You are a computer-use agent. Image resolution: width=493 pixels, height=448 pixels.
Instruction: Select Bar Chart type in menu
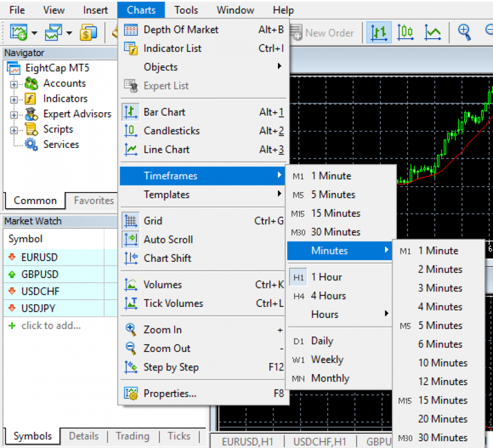(203, 112)
